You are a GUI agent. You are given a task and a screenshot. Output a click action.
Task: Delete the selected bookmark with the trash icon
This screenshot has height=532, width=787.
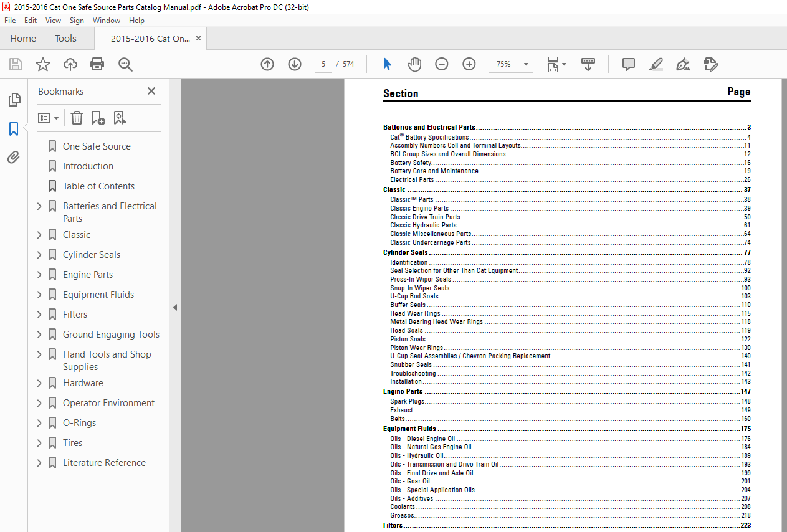tap(77, 118)
